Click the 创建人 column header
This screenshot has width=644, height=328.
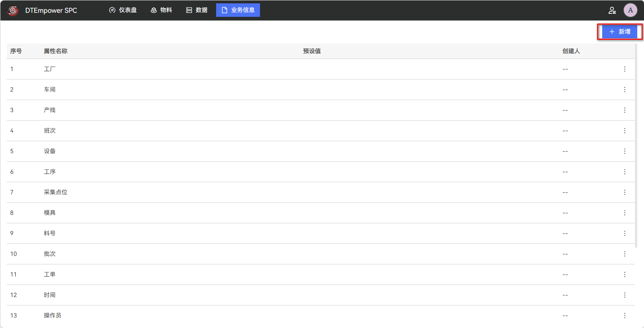[571, 51]
